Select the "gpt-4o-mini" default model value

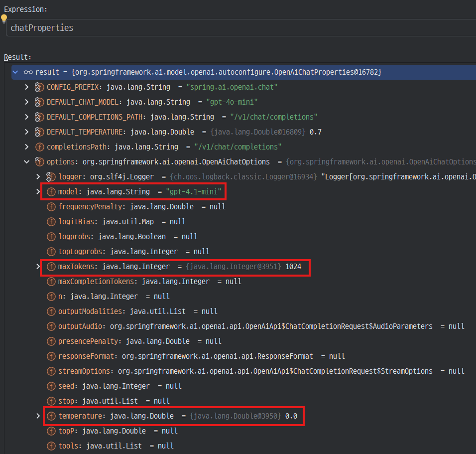(x=232, y=102)
